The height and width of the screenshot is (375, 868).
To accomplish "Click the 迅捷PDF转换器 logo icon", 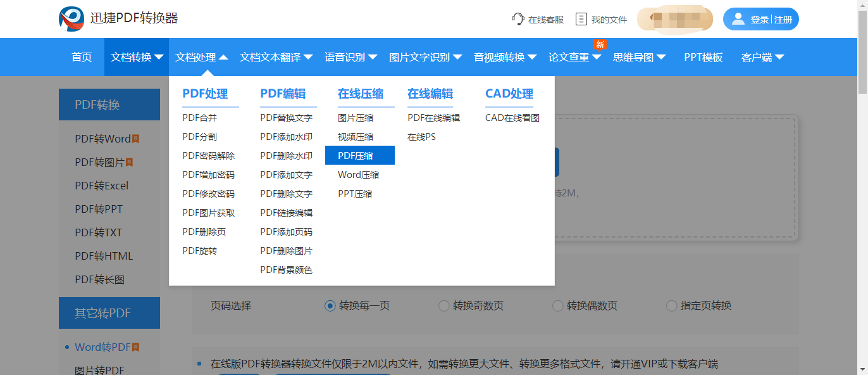I will [71, 19].
